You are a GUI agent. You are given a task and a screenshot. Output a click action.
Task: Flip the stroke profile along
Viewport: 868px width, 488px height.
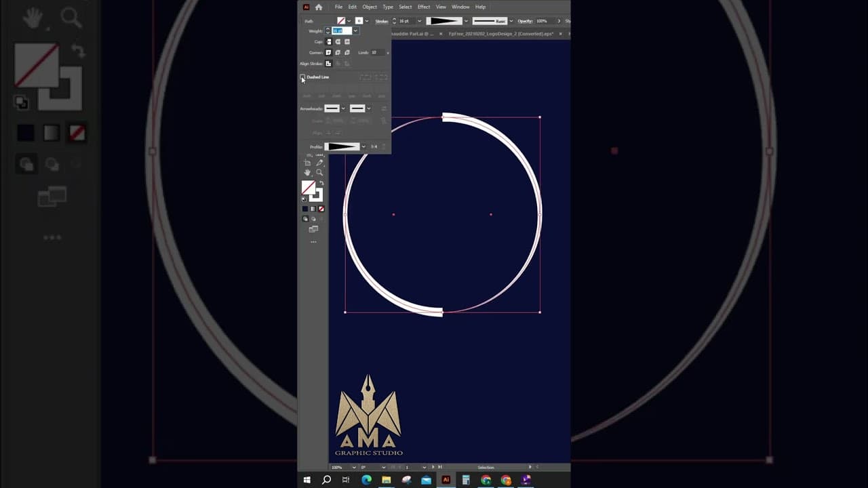click(374, 147)
